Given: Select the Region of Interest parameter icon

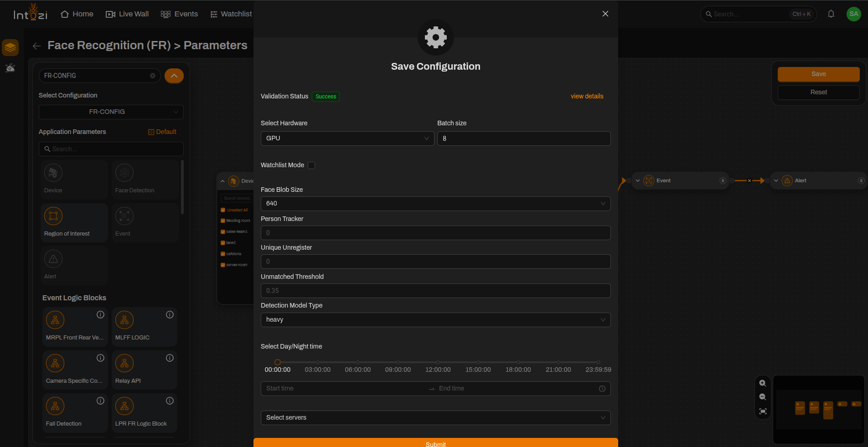Looking at the screenshot, I should coord(53,216).
